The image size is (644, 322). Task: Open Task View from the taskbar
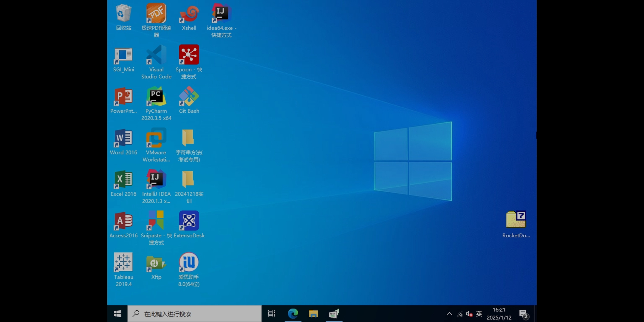(271, 314)
